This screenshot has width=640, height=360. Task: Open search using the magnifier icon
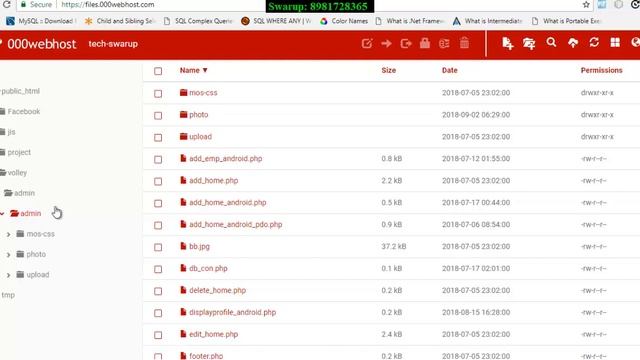[x=551, y=42]
